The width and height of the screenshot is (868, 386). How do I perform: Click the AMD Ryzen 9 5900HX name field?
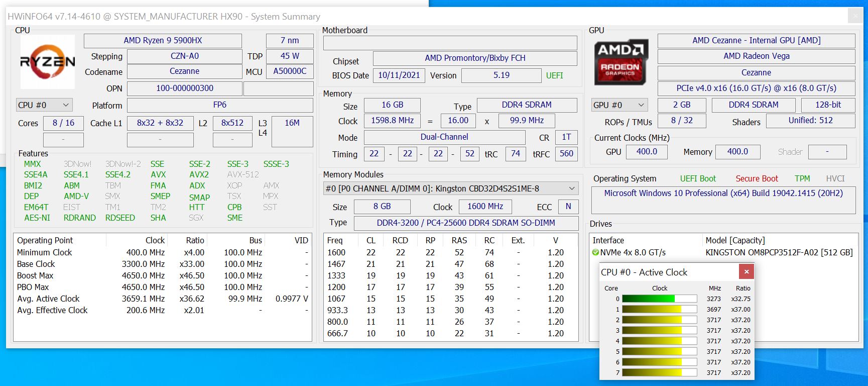click(x=163, y=41)
